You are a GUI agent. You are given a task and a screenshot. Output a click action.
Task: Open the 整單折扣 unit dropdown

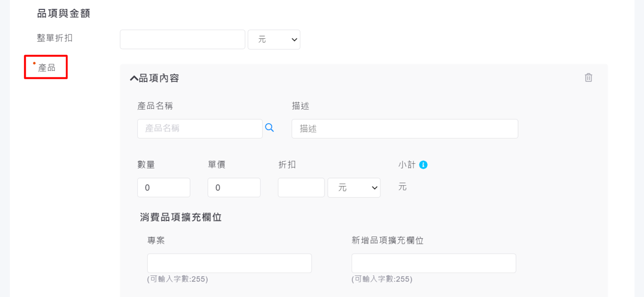274,39
